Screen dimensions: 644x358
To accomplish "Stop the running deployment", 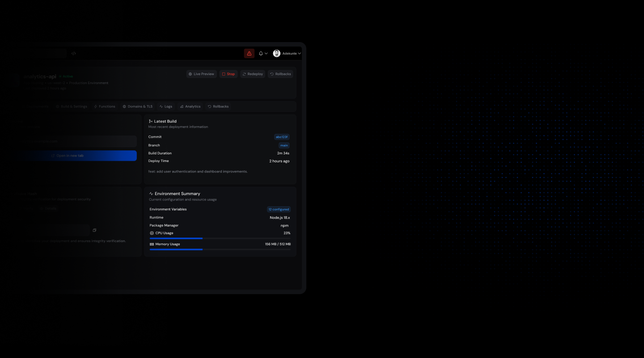I will [229, 74].
